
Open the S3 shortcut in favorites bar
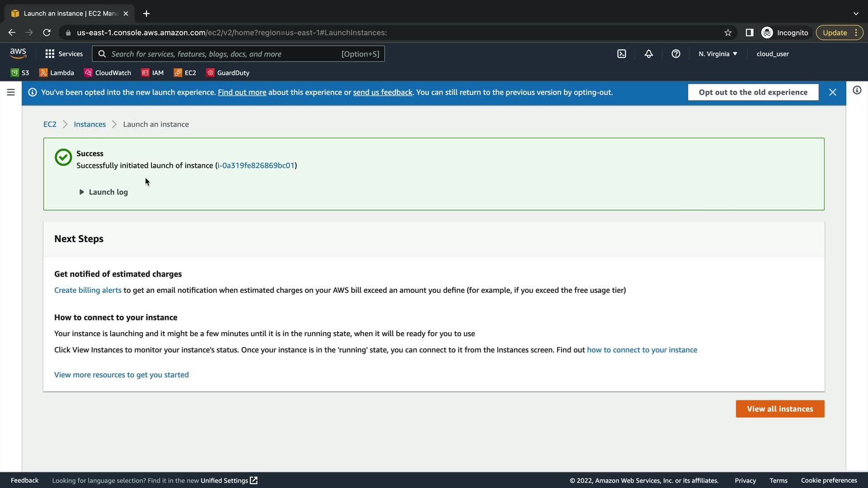[20, 73]
